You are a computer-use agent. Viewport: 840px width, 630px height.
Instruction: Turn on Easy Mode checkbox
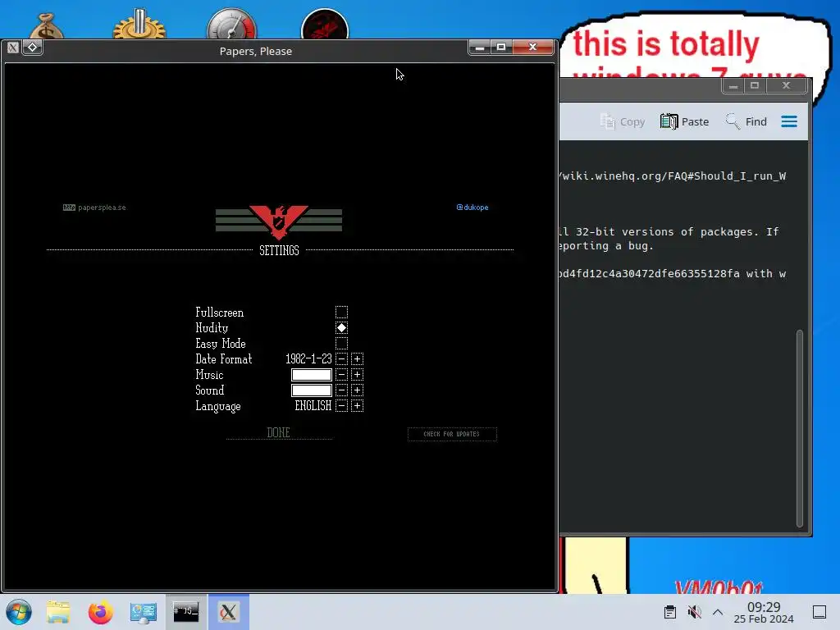click(341, 343)
